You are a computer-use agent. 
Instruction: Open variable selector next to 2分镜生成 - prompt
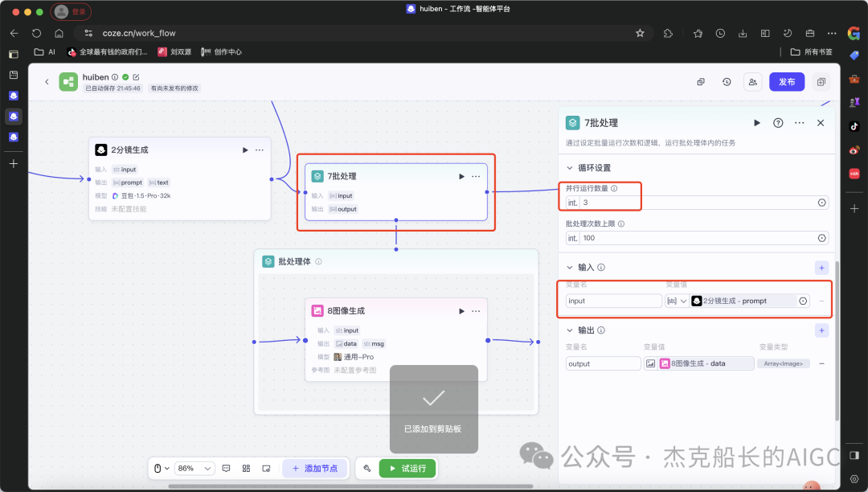(x=803, y=301)
